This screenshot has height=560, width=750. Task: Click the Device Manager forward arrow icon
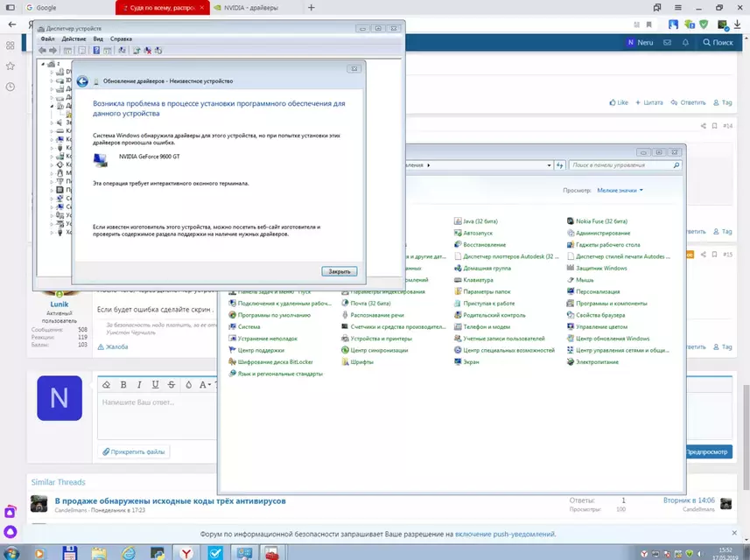(53, 50)
